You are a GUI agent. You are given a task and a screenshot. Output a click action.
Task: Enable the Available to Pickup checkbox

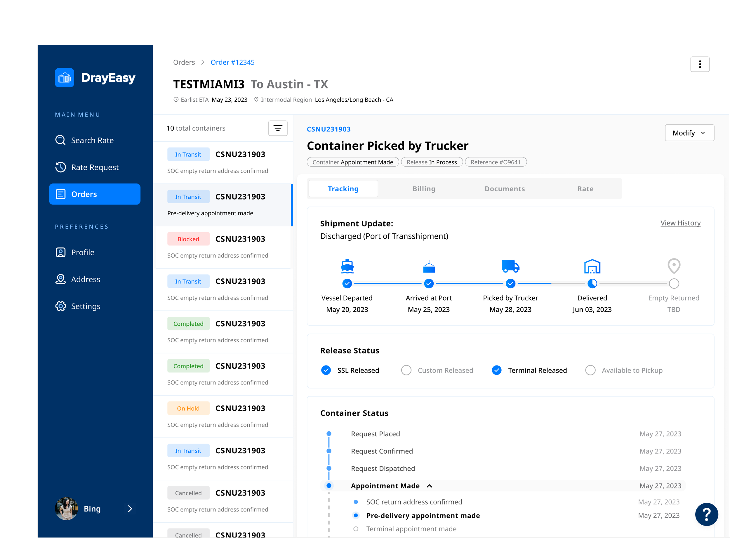(x=590, y=370)
